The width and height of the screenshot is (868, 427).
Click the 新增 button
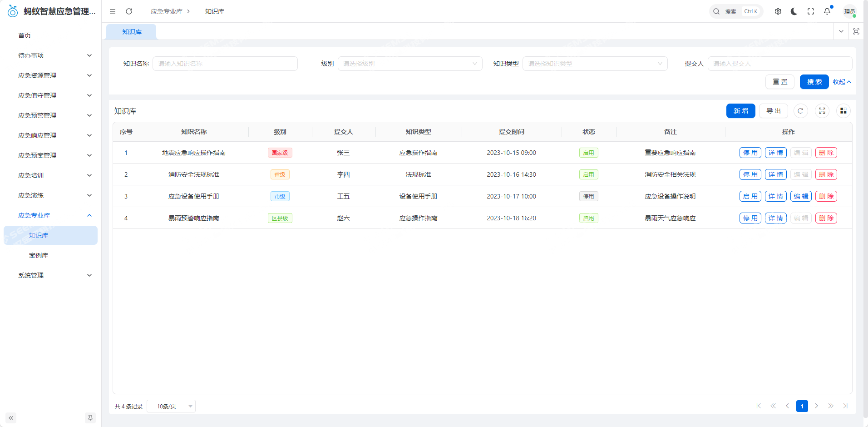[x=740, y=111]
